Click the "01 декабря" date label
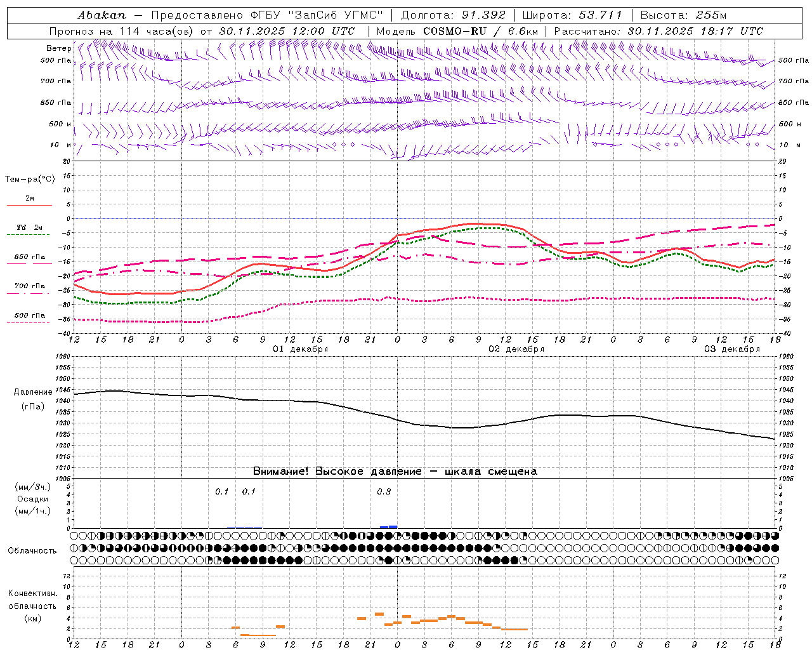 [301, 349]
